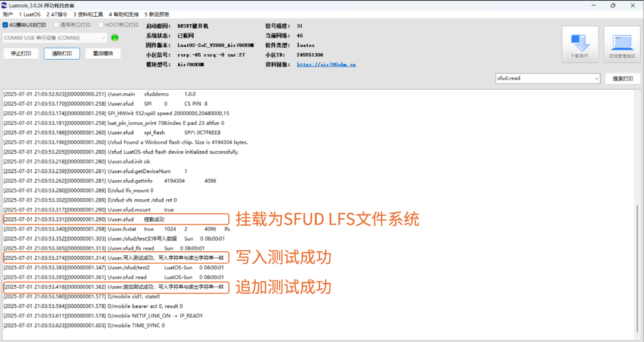Image resolution: width=644 pixels, height=342 pixels.
Task: Click log line 'I/user.sfud read LuatOS-Sun'
Action: [114, 278]
